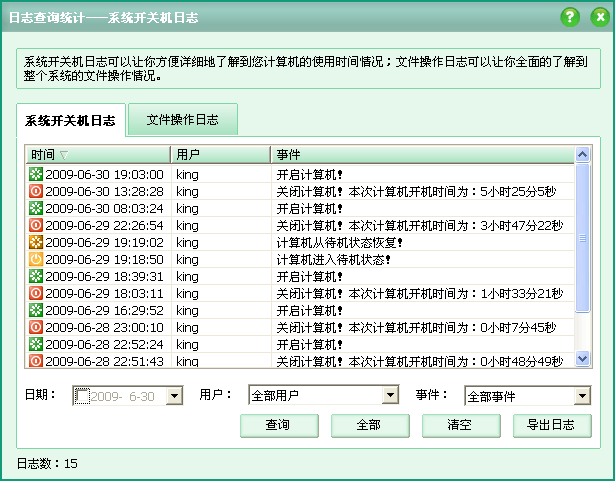The image size is (615, 481).
Task: Select the 系统开关机日志 tab
Action: click(70, 121)
